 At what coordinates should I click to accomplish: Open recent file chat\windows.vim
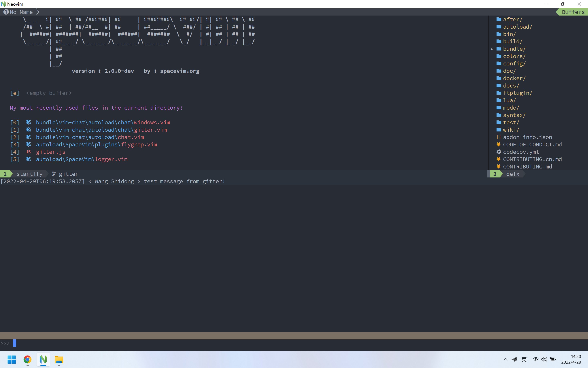coord(103,122)
